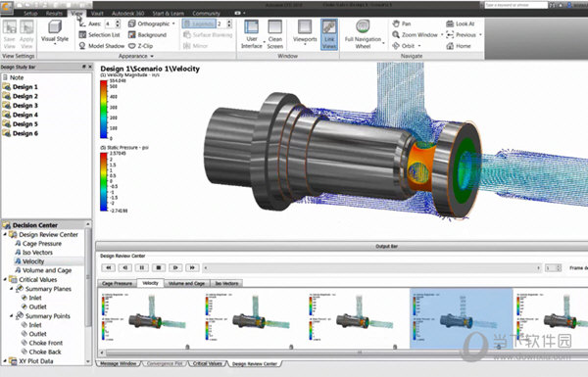Click the rewind to start button
Viewport: 588px width, 377px height.
pos(109,267)
